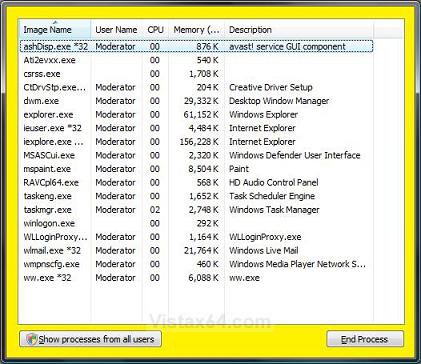Click Show processes from all users
This screenshot has width=421, height=364.
click(90, 339)
